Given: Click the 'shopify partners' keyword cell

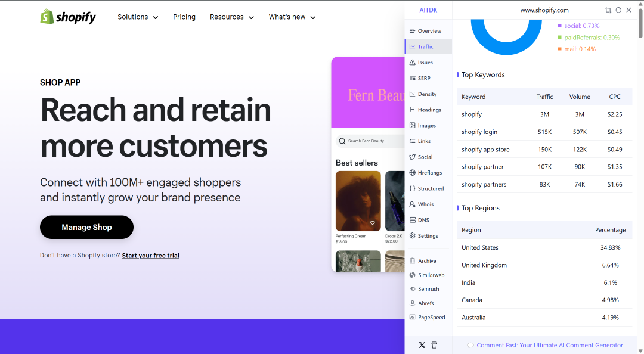Looking at the screenshot, I should [484, 184].
